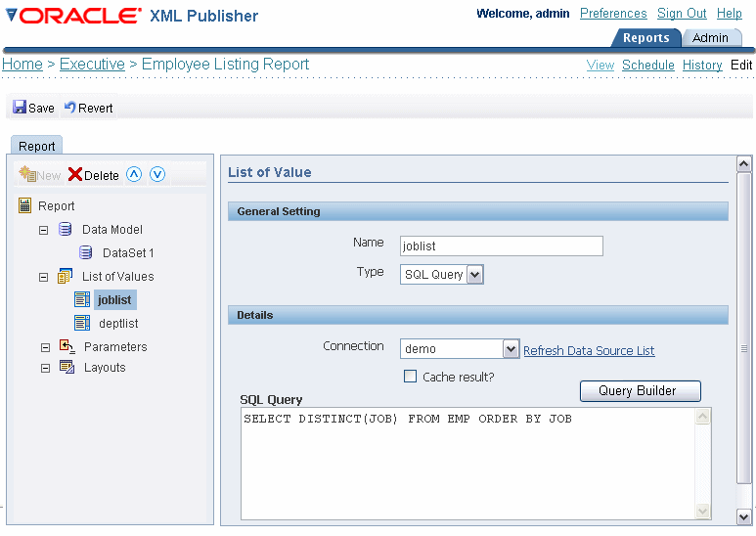
Task: Select the List of Values tree label
Action: pos(117,276)
